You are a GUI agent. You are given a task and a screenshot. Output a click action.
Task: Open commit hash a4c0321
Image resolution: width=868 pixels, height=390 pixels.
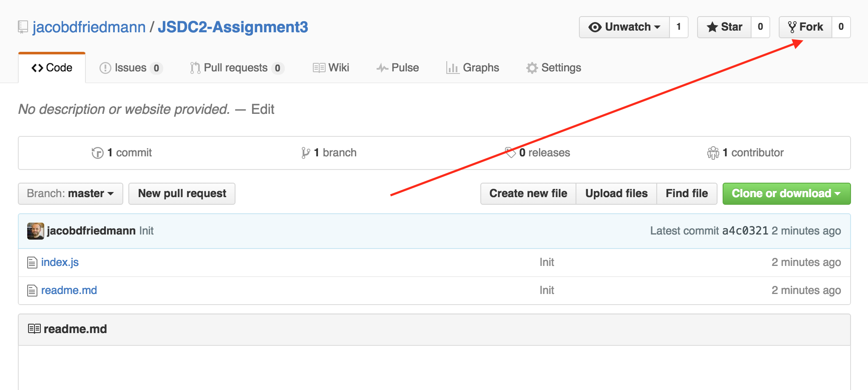(745, 231)
